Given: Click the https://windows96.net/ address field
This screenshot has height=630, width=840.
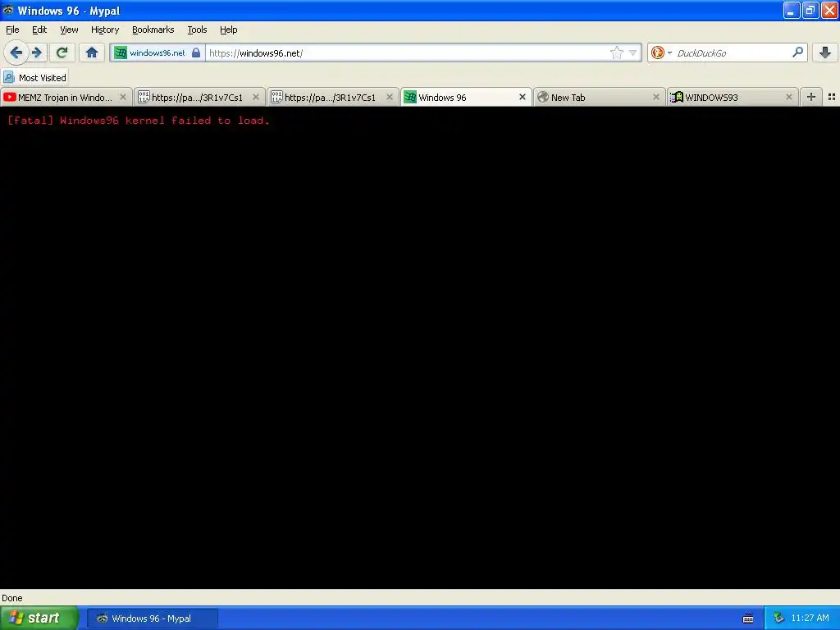Looking at the screenshot, I should (x=407, y=53).
